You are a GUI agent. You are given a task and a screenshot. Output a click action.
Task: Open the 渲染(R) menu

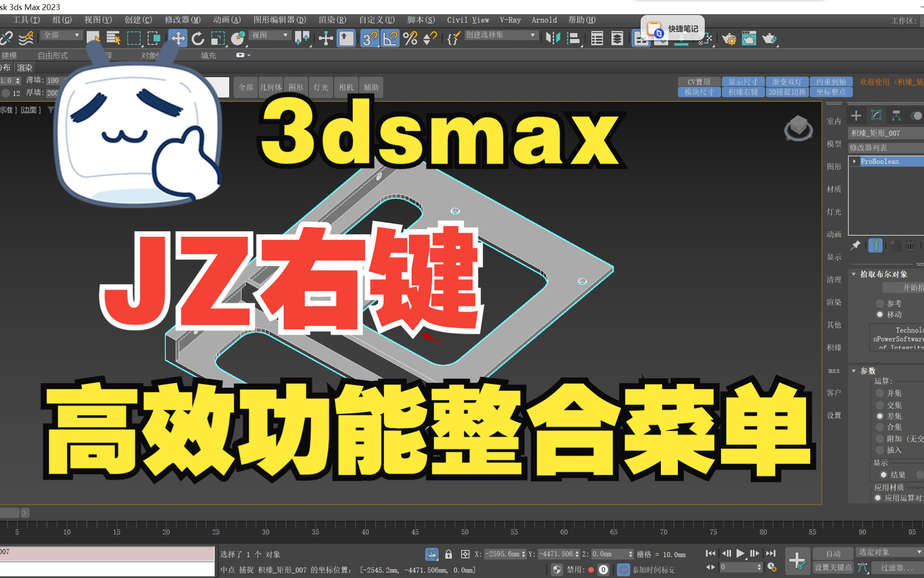coord(332,20)
